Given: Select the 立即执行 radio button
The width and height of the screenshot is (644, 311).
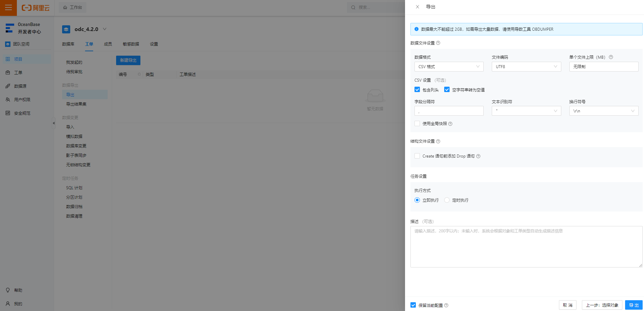Looking at the screenshot, I should 417,200.
